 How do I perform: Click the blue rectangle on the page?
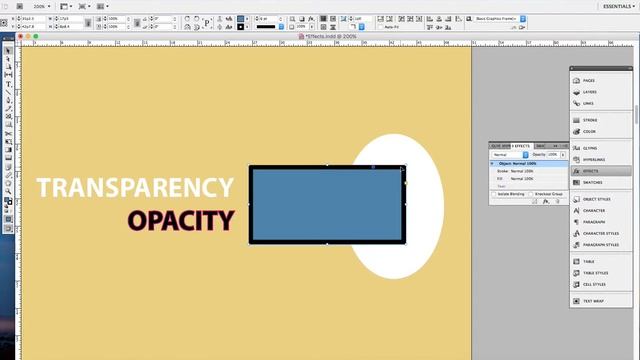coord(327,204)
